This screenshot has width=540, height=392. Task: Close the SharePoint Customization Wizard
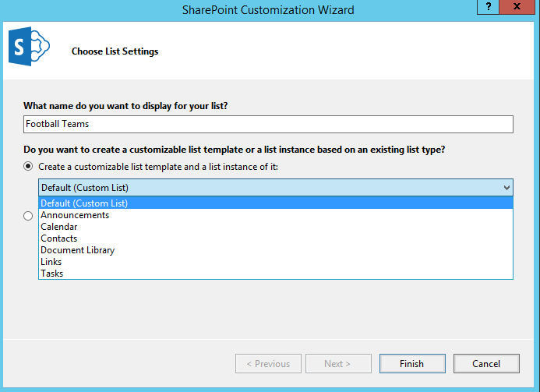coord(517,7)
